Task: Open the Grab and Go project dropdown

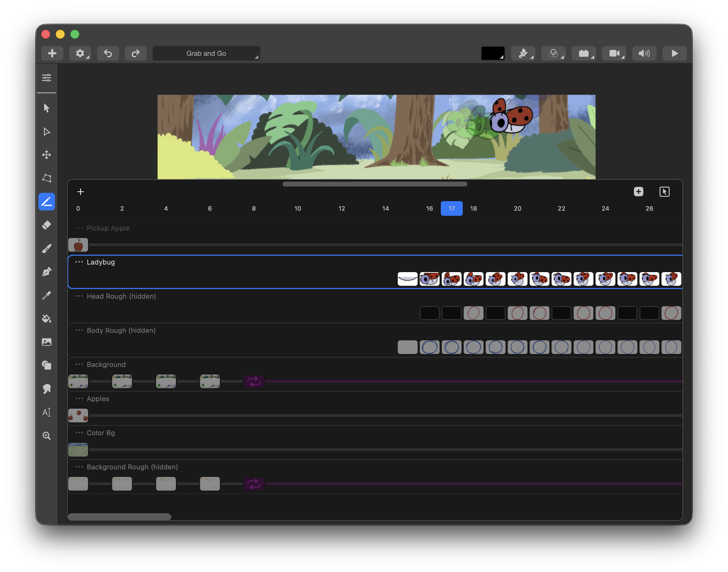Action: 206,53
